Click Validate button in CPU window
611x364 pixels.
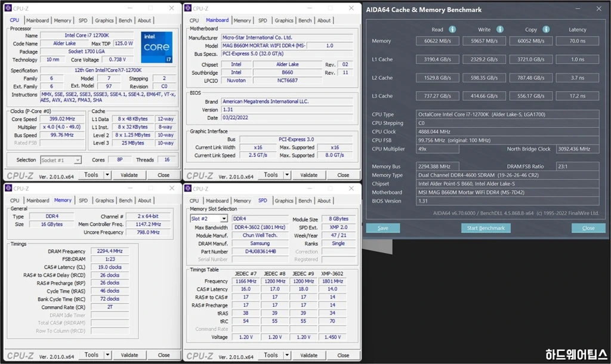point(129,175)
